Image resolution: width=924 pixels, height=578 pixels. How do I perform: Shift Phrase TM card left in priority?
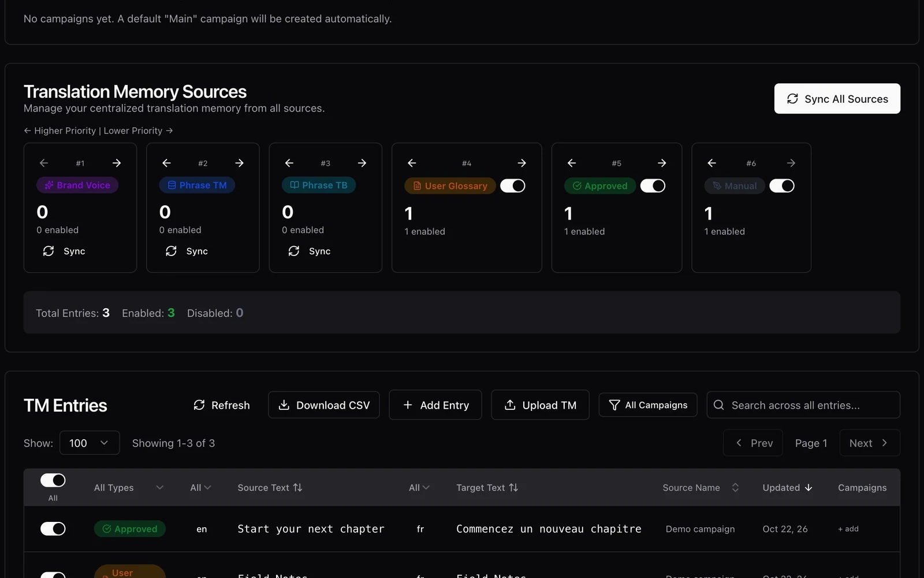(166, 163)
